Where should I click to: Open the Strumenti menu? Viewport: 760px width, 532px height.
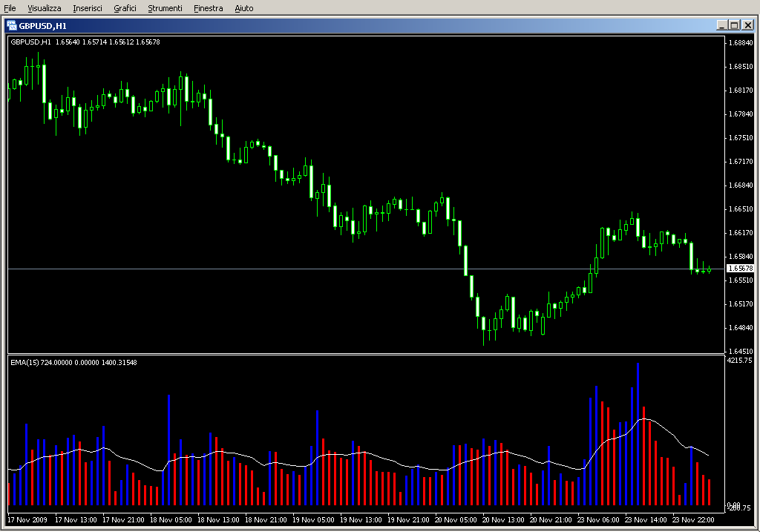165,8
